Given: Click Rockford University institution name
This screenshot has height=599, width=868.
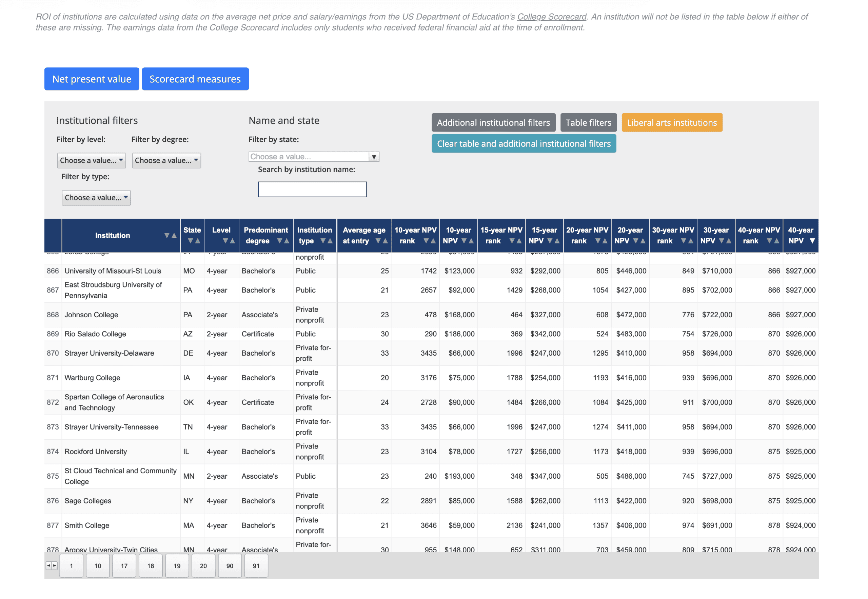Looking at the screenshot, I should 96,452.
